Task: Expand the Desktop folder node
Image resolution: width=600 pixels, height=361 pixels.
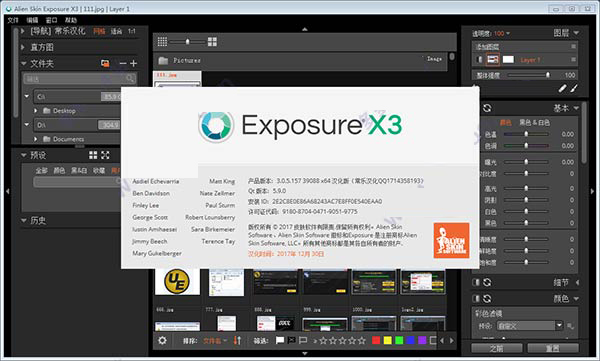Action: [x=36, y=111]
